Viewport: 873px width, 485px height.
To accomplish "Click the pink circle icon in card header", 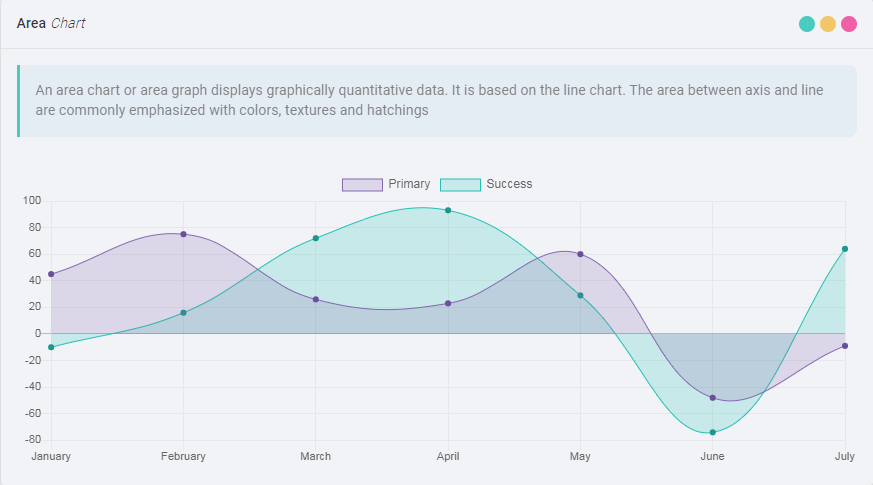I will click(x=849, y=24).
